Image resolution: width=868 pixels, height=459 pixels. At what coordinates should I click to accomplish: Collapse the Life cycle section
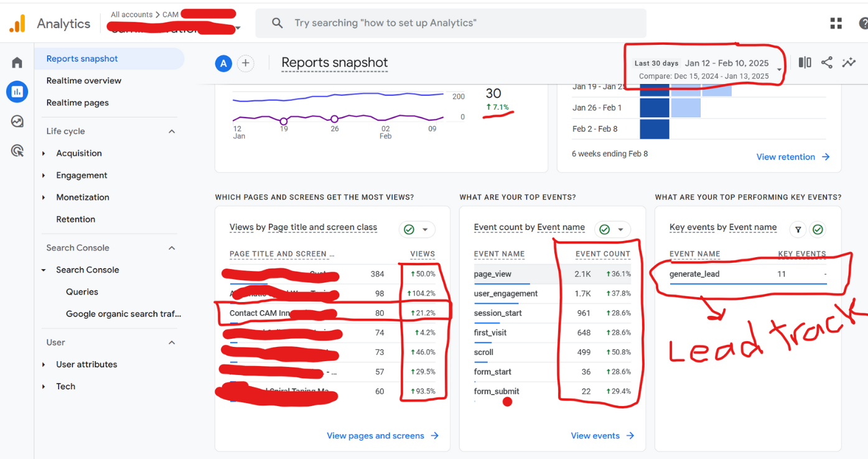click(172, 131)
